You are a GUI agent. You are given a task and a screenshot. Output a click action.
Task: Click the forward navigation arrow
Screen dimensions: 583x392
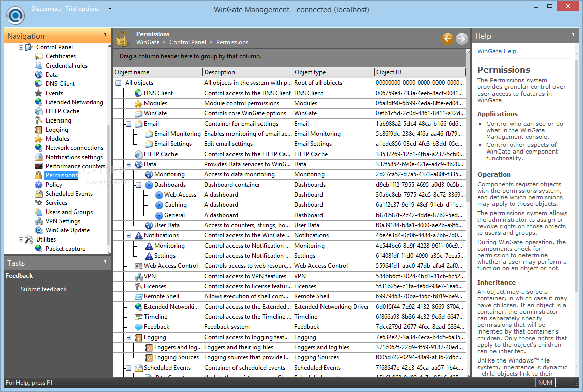point(461,38)
